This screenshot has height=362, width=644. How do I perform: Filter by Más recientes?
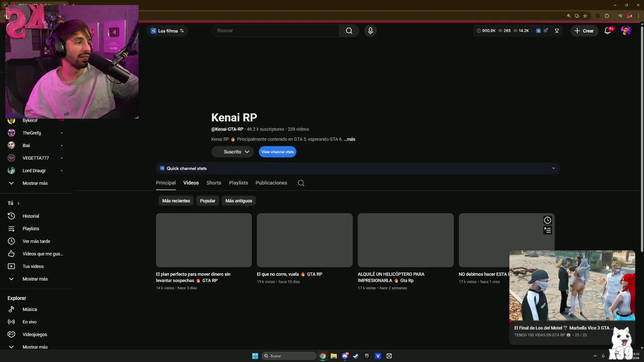[176, 201]
